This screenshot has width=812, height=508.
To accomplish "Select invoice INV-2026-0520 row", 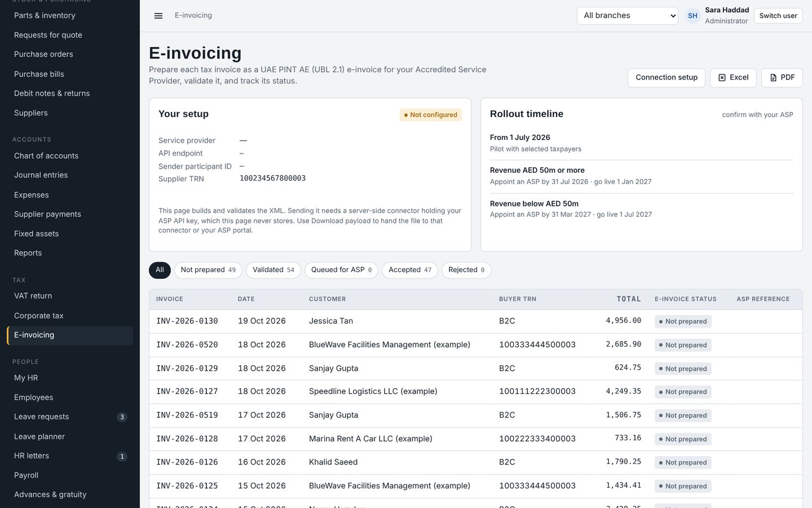I will coord(475,345).
